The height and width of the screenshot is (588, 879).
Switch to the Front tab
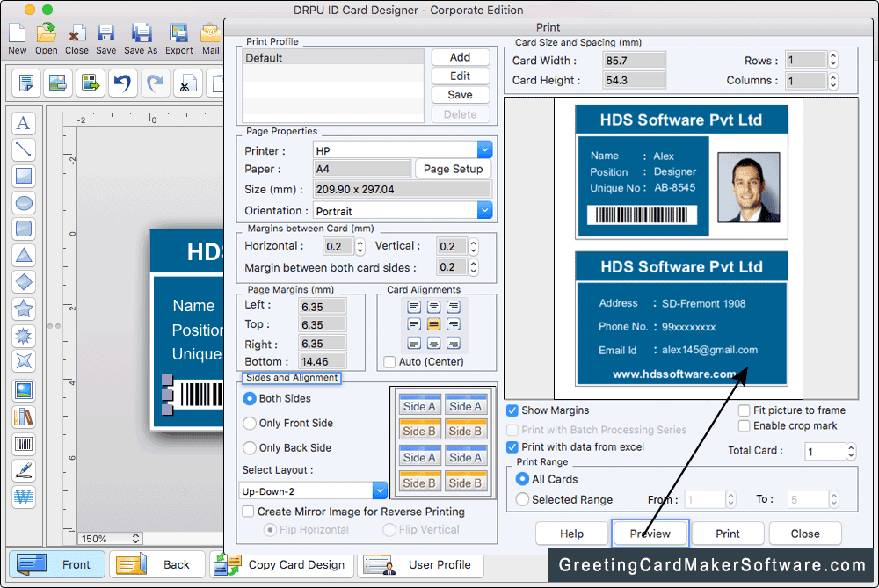coord(56,564)
